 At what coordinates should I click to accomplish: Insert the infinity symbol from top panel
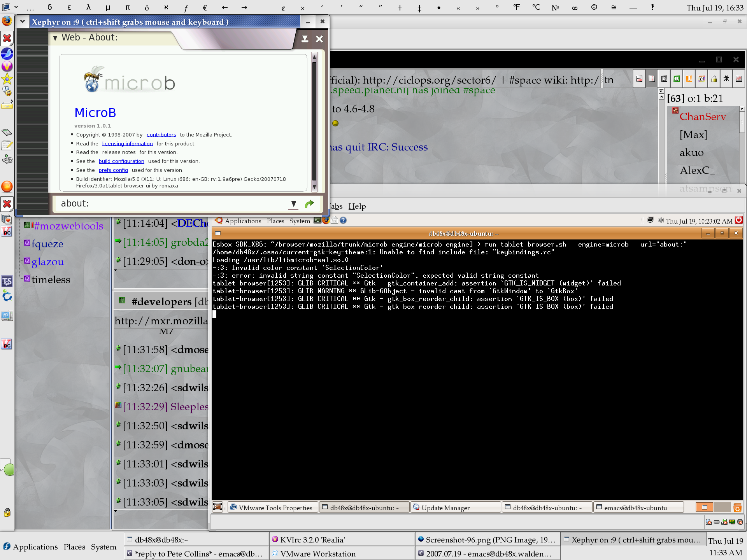tap(575, 7)
